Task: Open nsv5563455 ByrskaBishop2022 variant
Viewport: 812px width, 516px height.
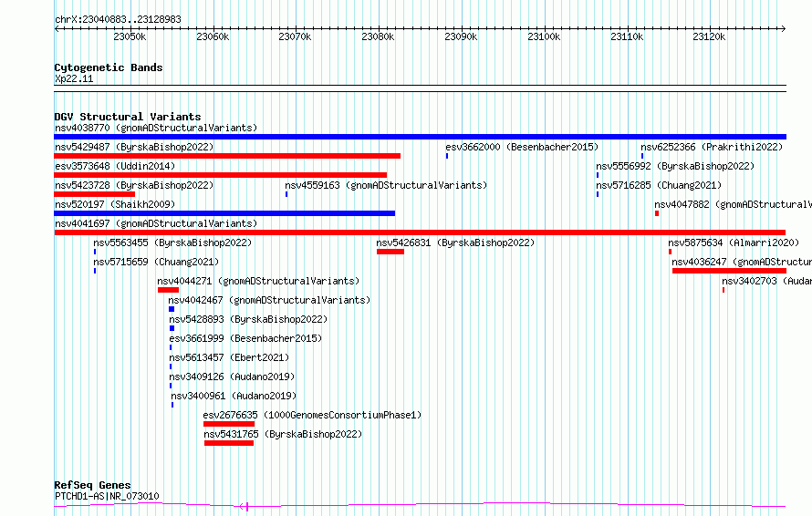Action: pos(172,243)
